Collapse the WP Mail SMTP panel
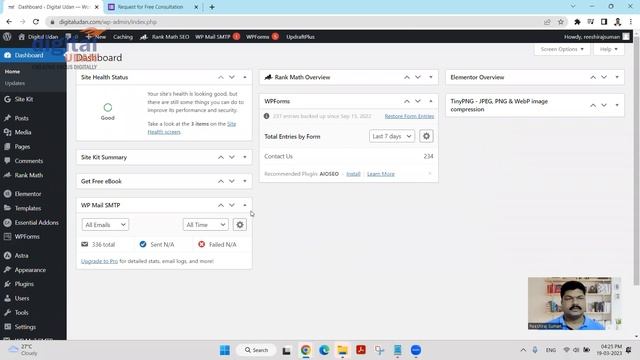 click(245, 205)
